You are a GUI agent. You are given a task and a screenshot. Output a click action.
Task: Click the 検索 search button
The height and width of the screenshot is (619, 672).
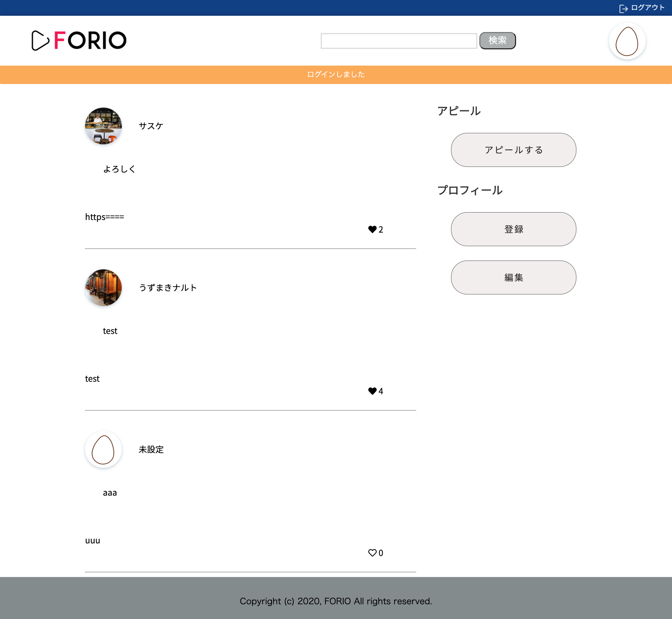497,40
